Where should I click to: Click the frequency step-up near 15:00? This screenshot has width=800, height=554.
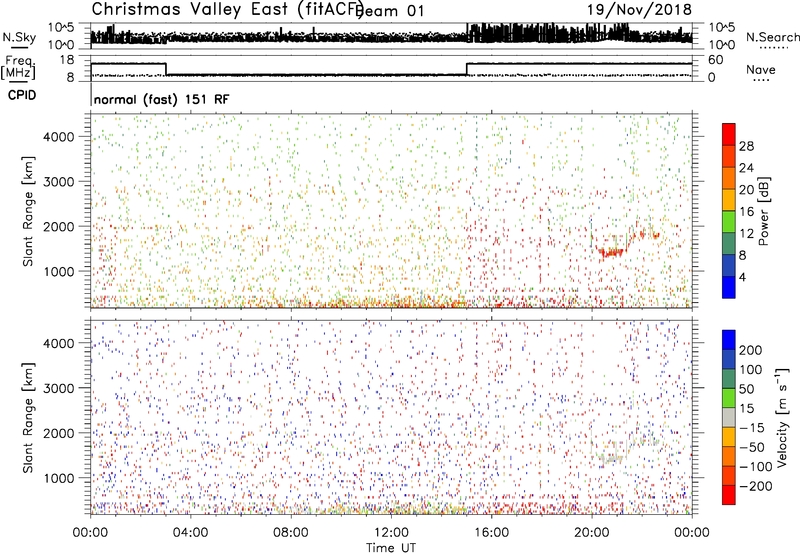pyautogui.click(x=467, y=69)
